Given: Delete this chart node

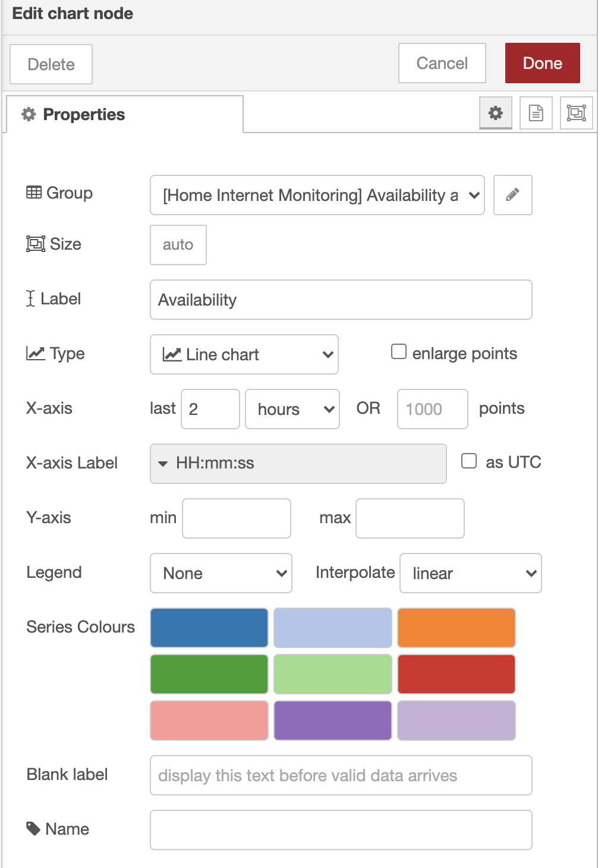Looking at the screenshot, I should pyautogui.click(x=51, y=64).
